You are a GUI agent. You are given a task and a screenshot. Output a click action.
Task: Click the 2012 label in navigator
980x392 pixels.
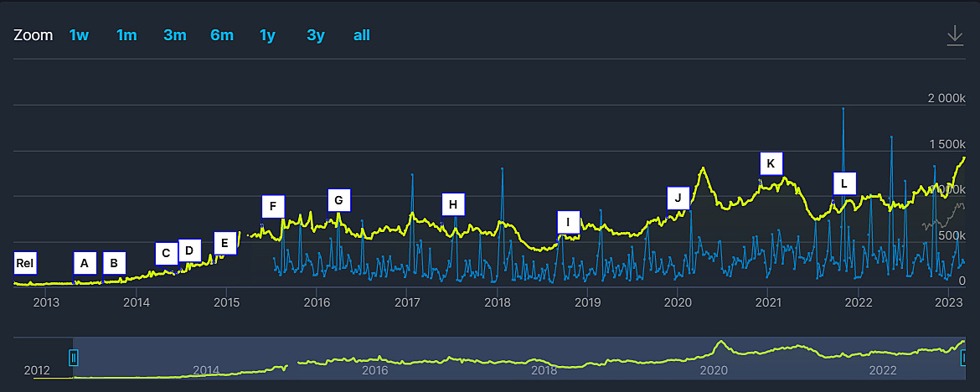click(36, 371)
